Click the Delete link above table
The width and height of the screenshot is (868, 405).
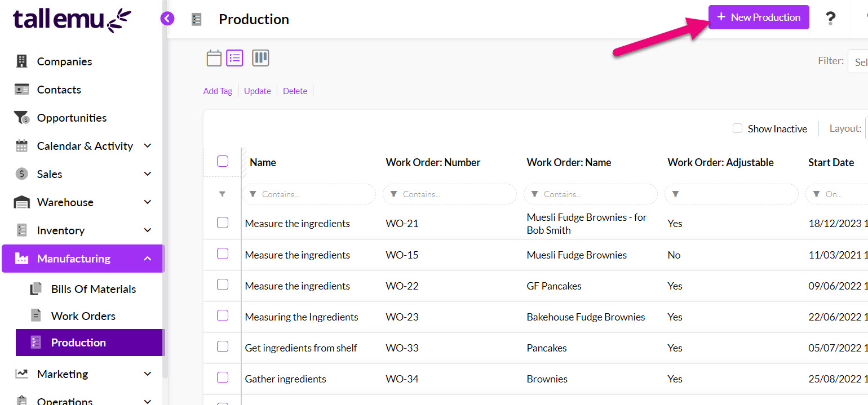click(x=295, y=91)
